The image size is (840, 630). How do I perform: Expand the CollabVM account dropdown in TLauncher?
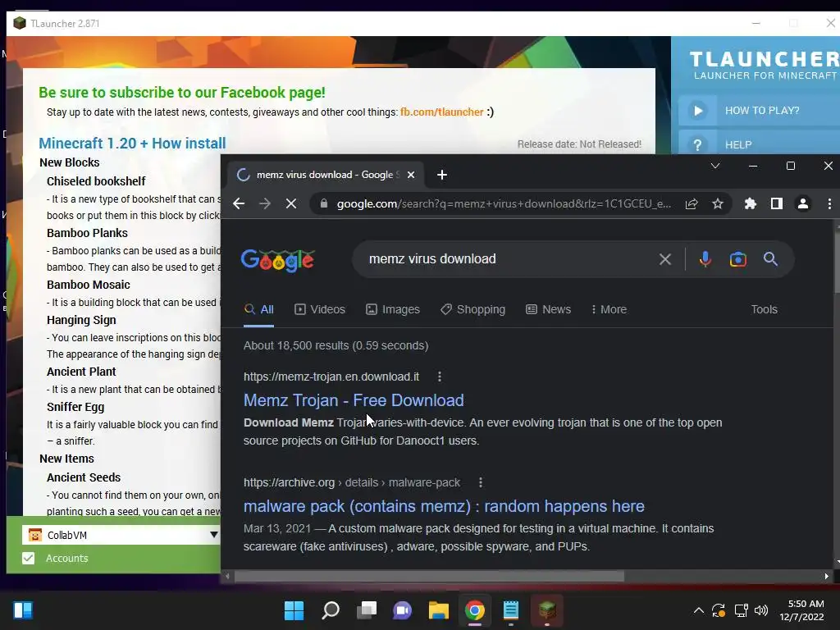tap(214, 535)
